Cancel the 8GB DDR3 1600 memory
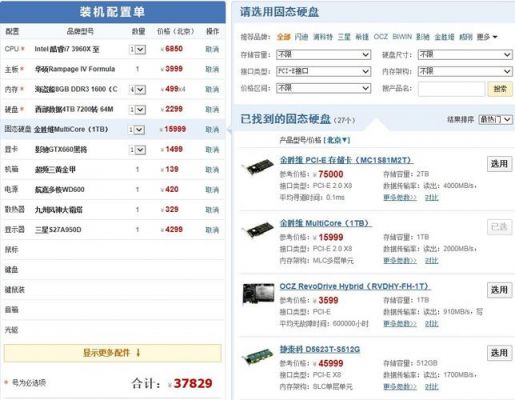This screenshot has height=400, width=515. tap(212, 89)
